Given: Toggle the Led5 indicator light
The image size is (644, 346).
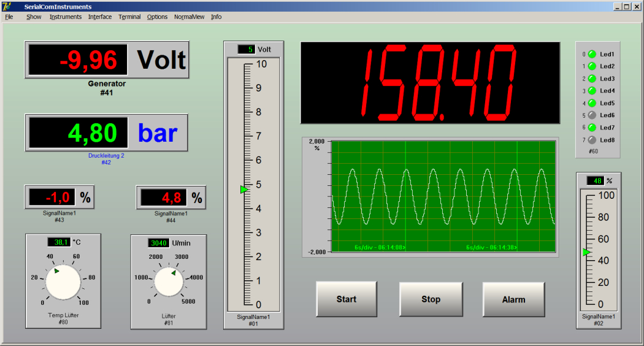Looking at the screenshot, I should pos(592,103).
